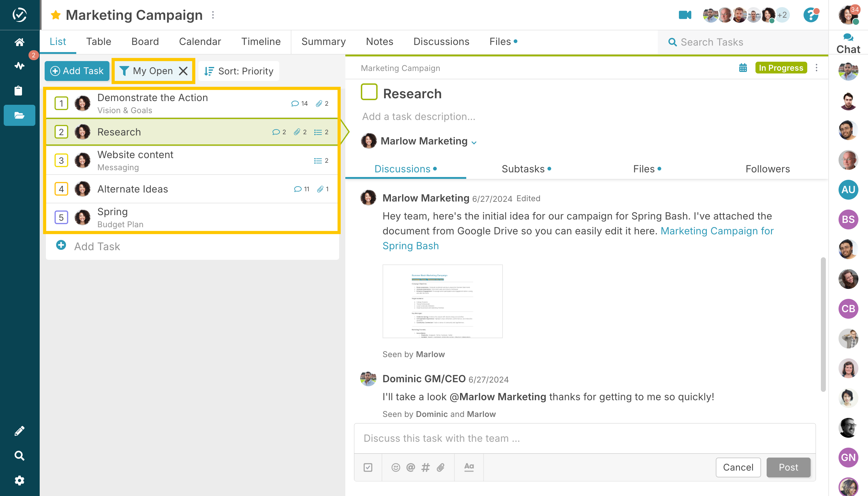Screen dimensions: 868x496
Task: Expand the Marlow Marketing assignee dropdown
Action: coord(474,142)
